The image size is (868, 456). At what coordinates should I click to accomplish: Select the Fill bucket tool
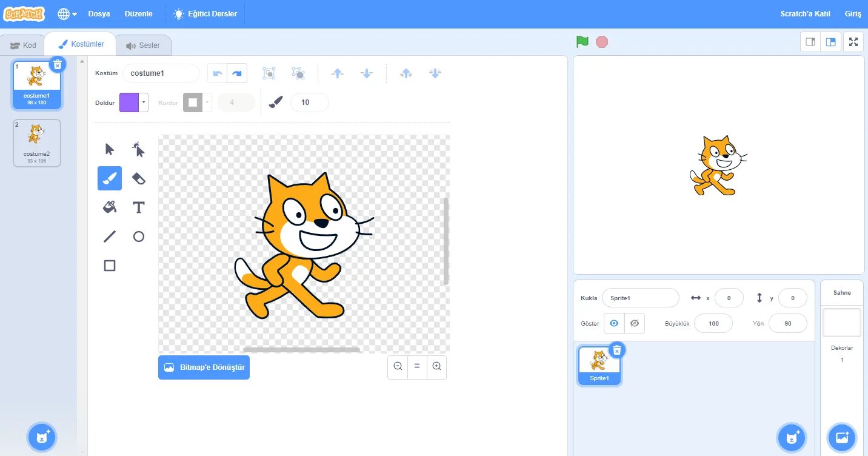tap(110, 207)
